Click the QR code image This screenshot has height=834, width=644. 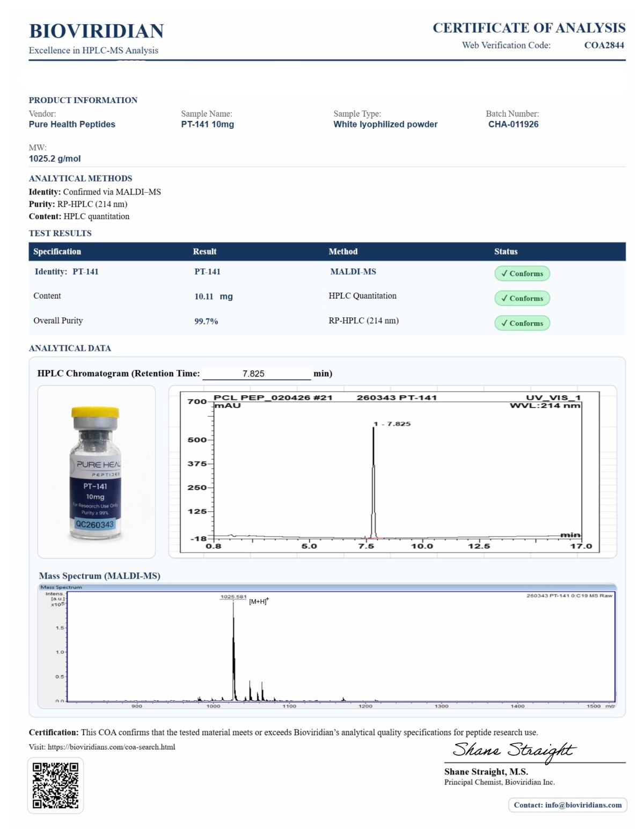click(55, 785)
